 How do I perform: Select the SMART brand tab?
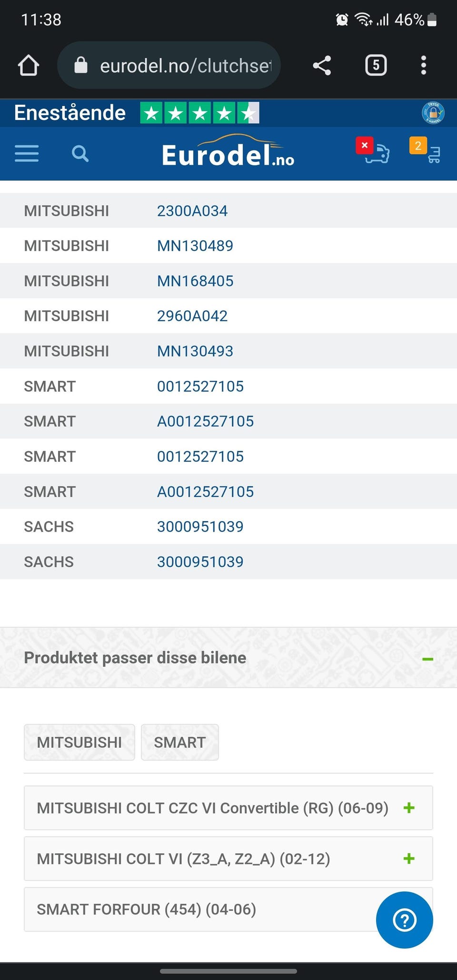point(180,742)
